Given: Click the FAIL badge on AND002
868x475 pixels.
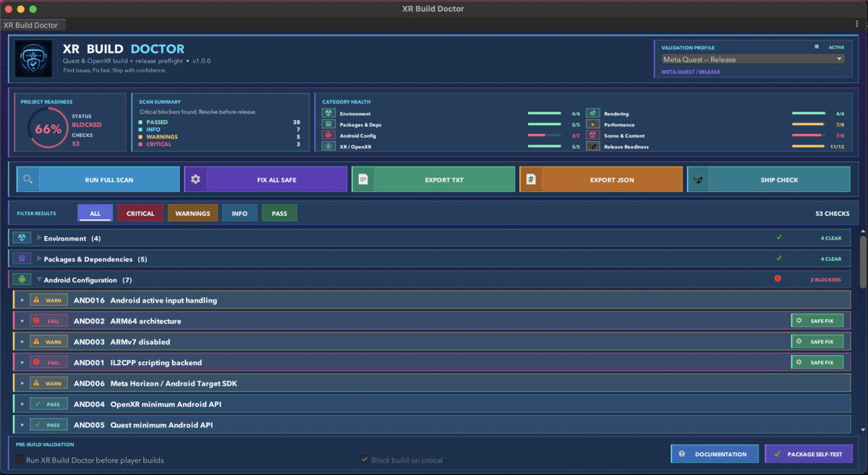Looking at the screenshot, I should point(48,321).
